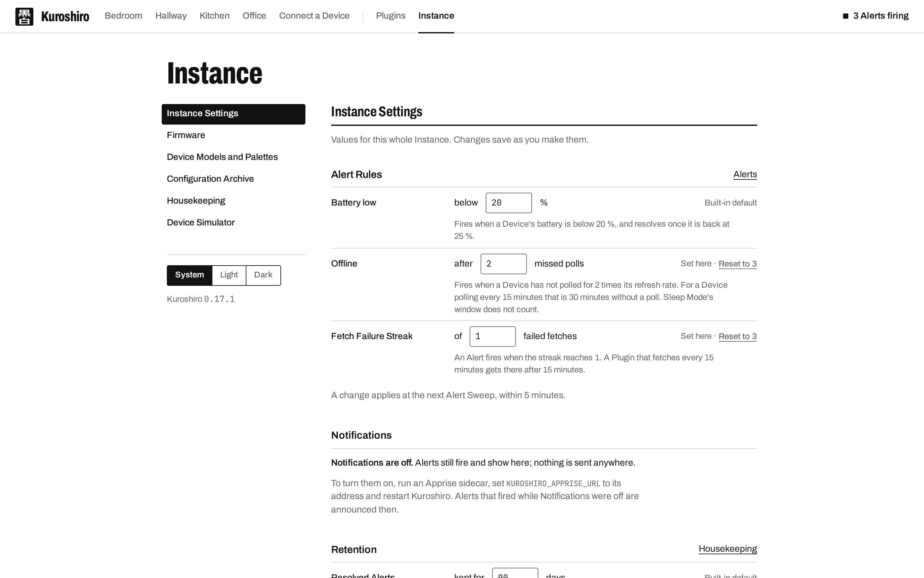The width and height of the screenshot is (924, 578).
Task: Open the Firmware sidebar section
Action: pyautogui.click(x=186, y=135)
